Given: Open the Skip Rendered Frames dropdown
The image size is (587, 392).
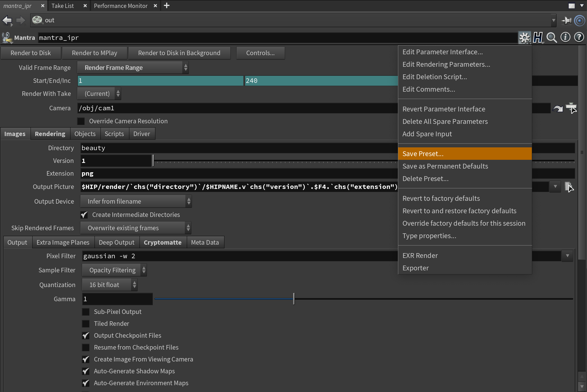Looking at the screenshot, I should coord(136,228).
